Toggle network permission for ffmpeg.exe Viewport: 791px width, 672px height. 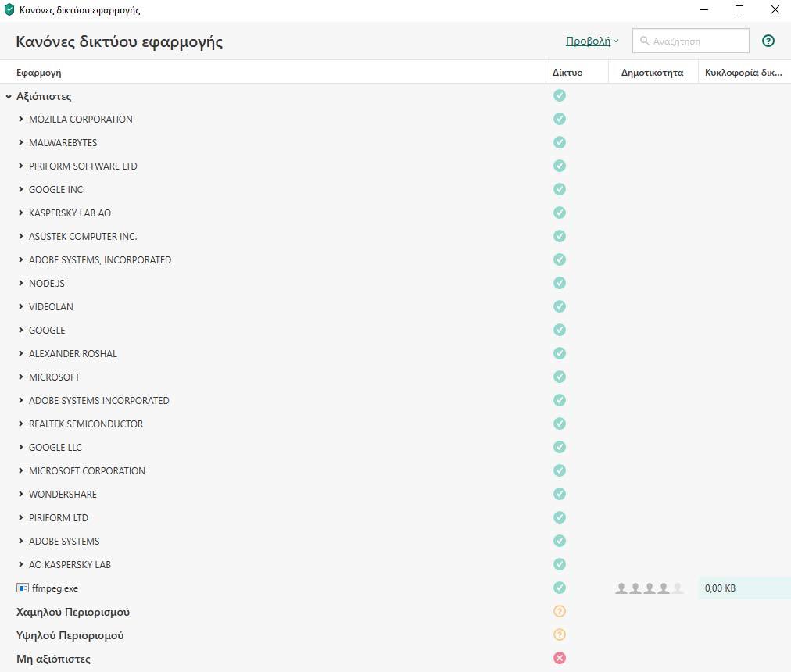pos(560,588)
